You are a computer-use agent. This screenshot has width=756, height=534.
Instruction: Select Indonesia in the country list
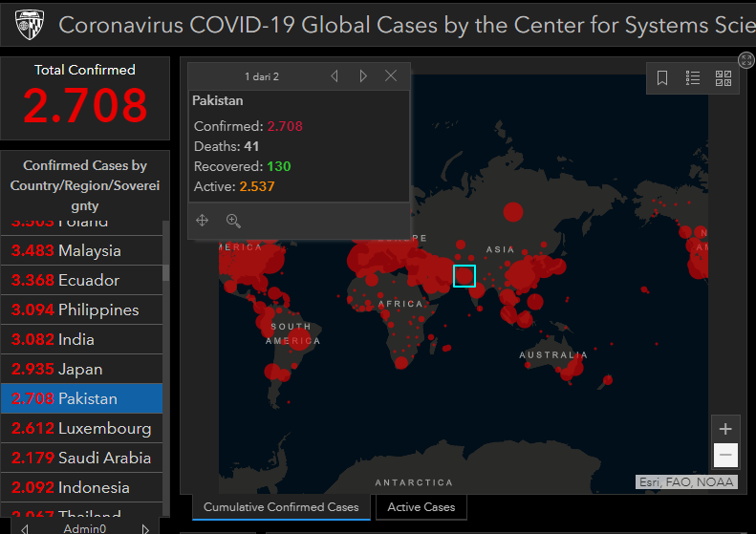pyautogui.click(x=81, y=488)
